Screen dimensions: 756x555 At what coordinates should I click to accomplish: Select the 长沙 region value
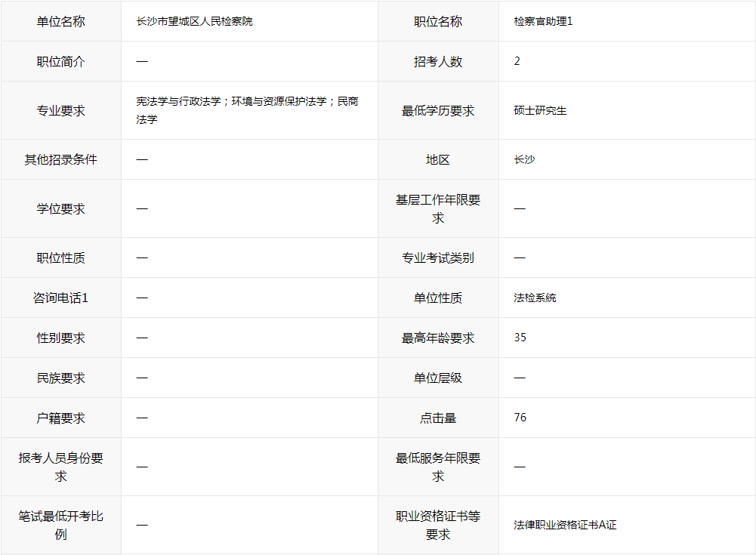[524, 159]
